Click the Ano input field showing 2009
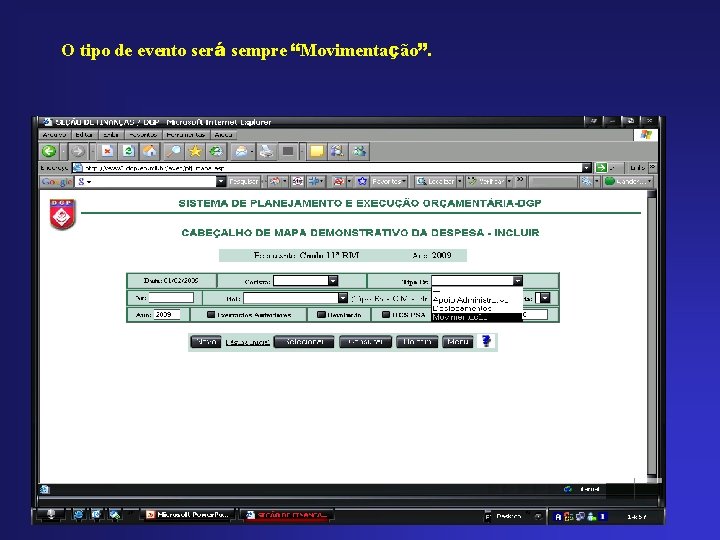 click(167, 315)
